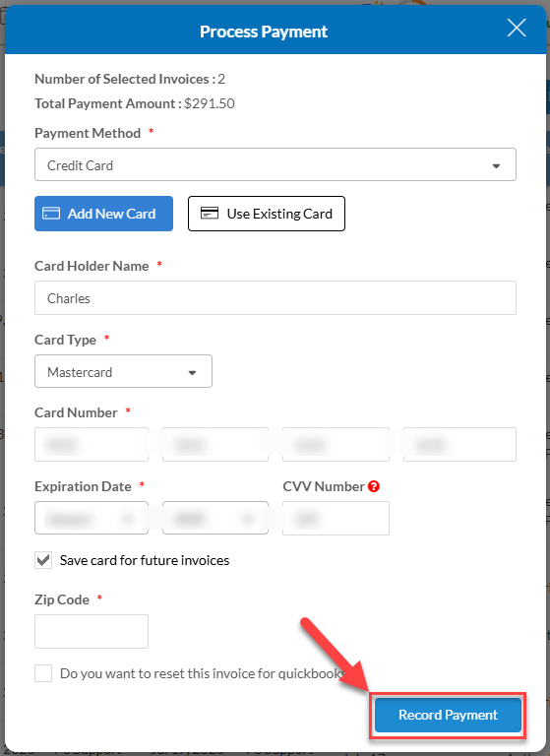Image resolution: width=550 pixels, height=756 pixels.
Task: Open the expiration year dropdown
Action: pyautogui.click(x=215, y=518)
